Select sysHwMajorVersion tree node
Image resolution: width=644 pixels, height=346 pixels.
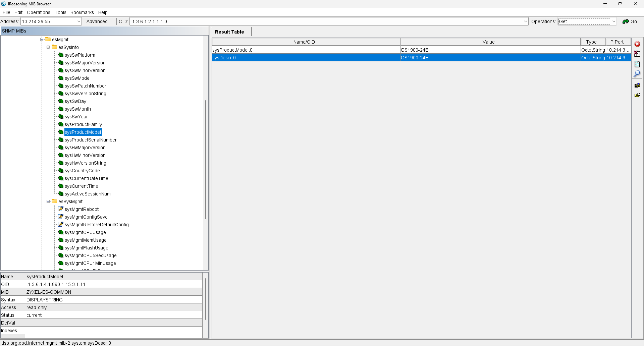pos(85,148)
